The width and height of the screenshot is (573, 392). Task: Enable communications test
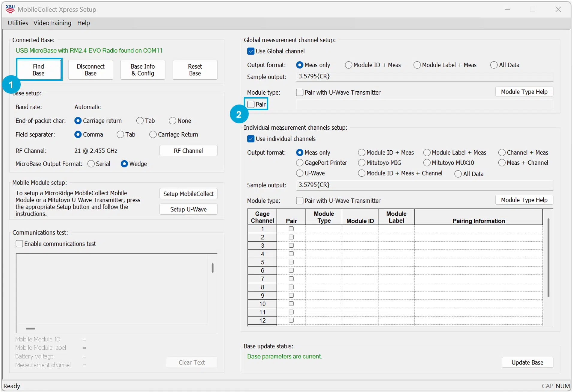(x=19, y=243)
